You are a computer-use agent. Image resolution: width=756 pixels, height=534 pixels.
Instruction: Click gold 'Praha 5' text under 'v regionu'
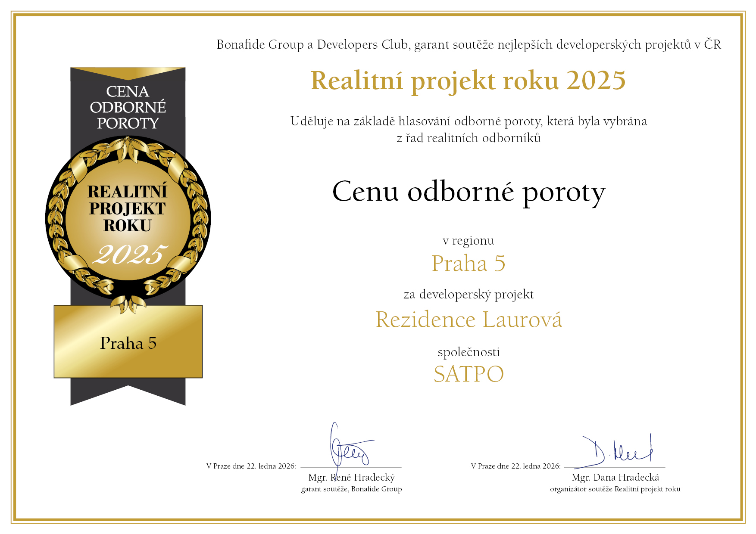[469, 263]
